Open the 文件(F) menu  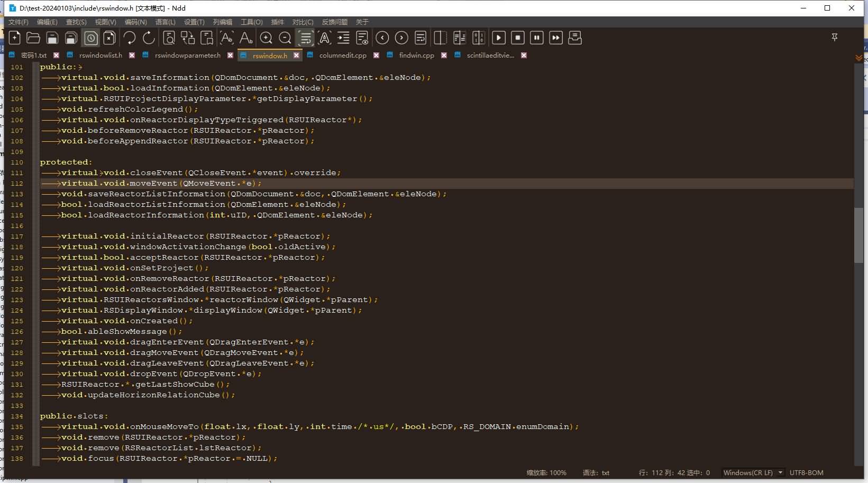pos(18,22)
